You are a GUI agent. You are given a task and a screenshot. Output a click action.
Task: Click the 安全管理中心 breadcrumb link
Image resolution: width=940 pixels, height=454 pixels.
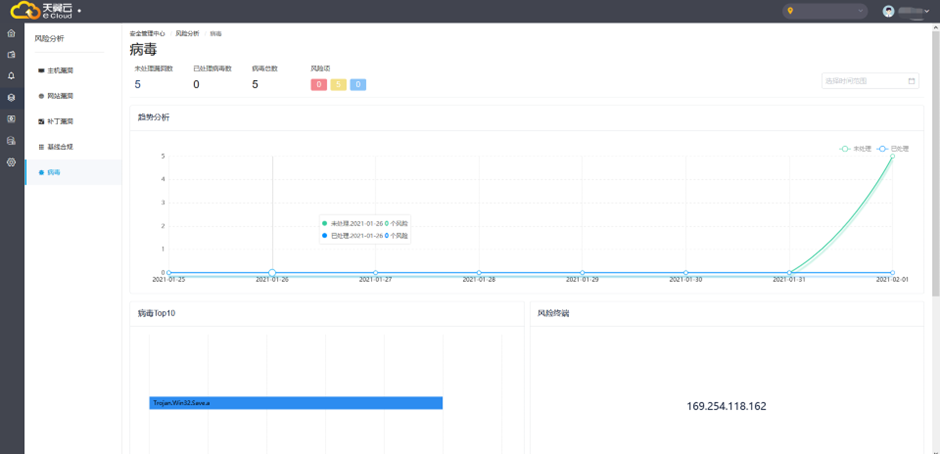(x=147, y=33)
